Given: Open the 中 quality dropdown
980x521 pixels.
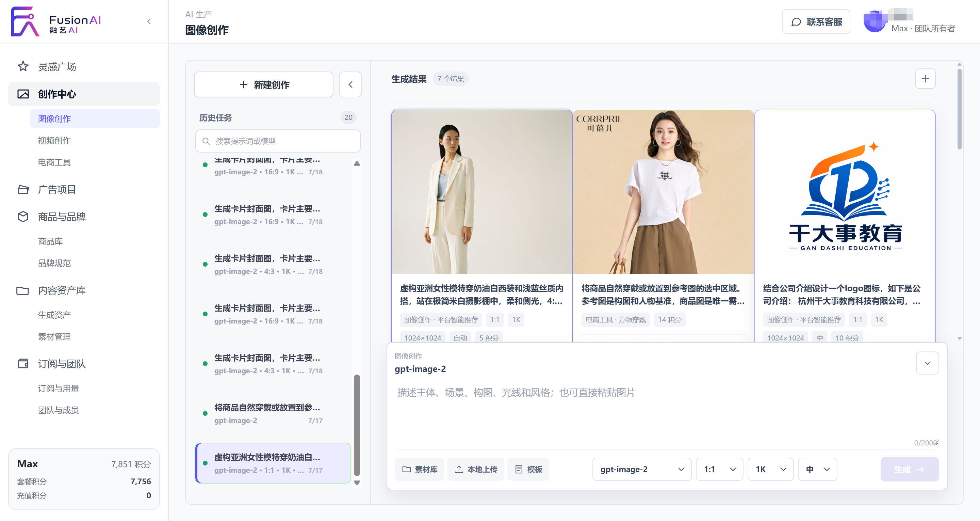Looking at the screenshot, I should [818, 469].
